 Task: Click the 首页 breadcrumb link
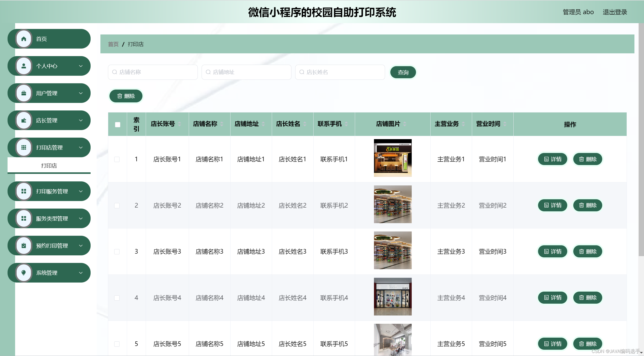tap(113, 44)
